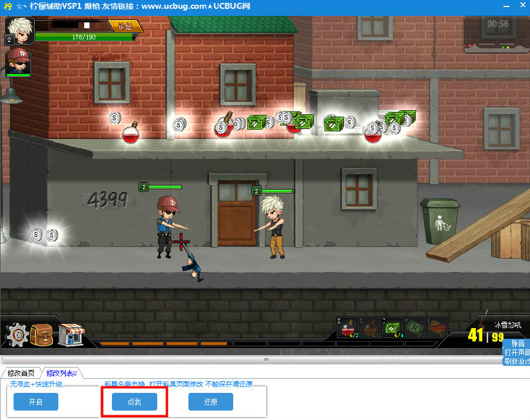Click the red-cap teammate avatar portrait
The width and height of the screenshot is (530, 420).
[x=18, y=61]
